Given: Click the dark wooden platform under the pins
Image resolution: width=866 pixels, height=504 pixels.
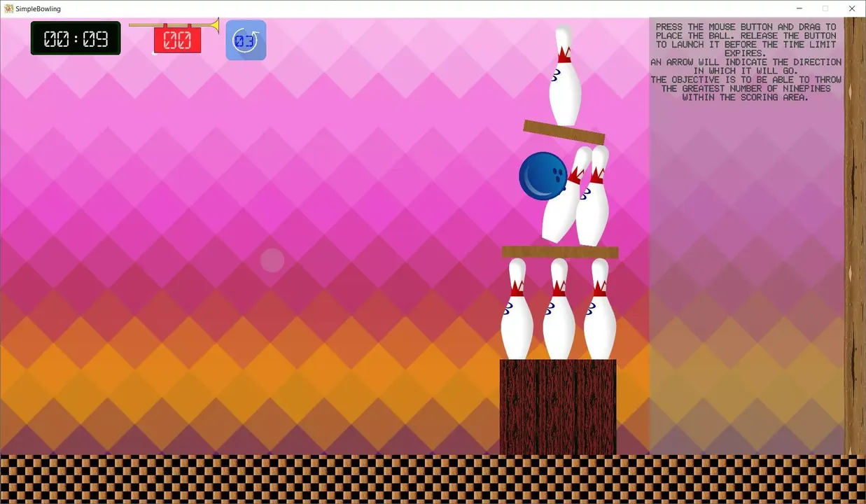Looking at the screenshot, I should 557,406.
